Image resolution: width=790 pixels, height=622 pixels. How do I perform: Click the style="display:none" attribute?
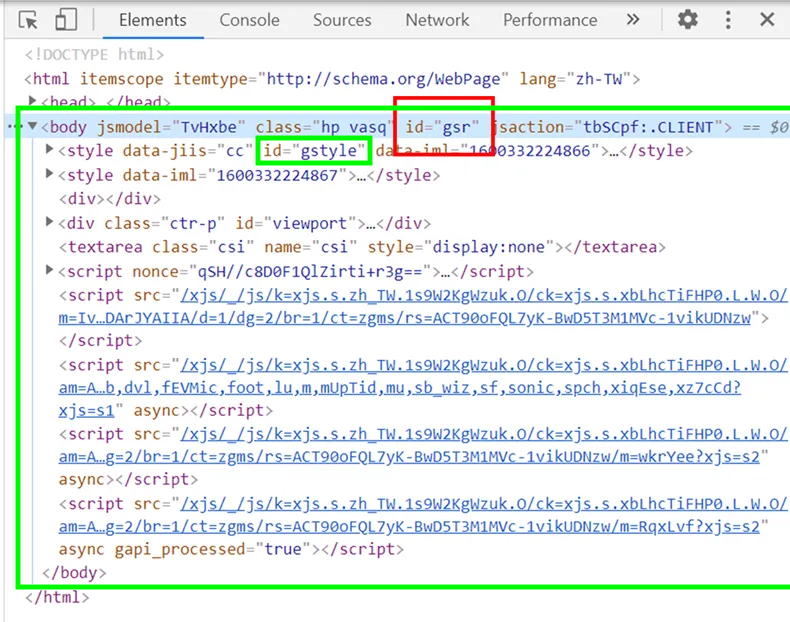click(x=460, y=247)
